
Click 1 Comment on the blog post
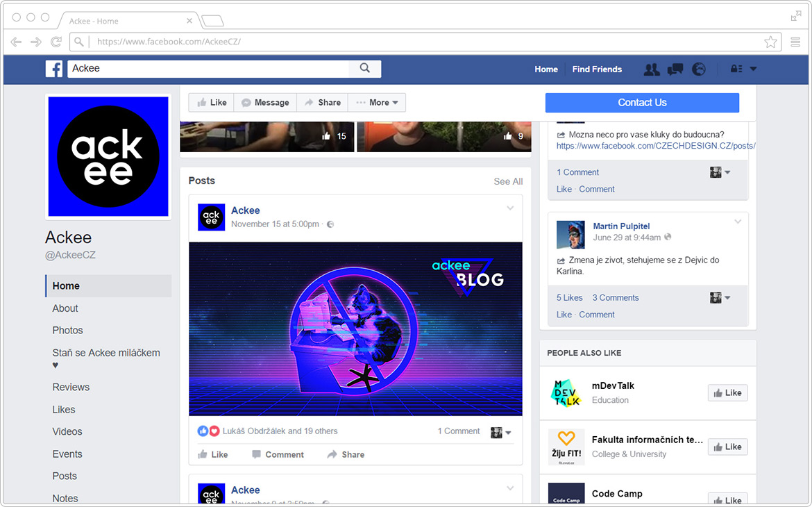tap(459, 431)
